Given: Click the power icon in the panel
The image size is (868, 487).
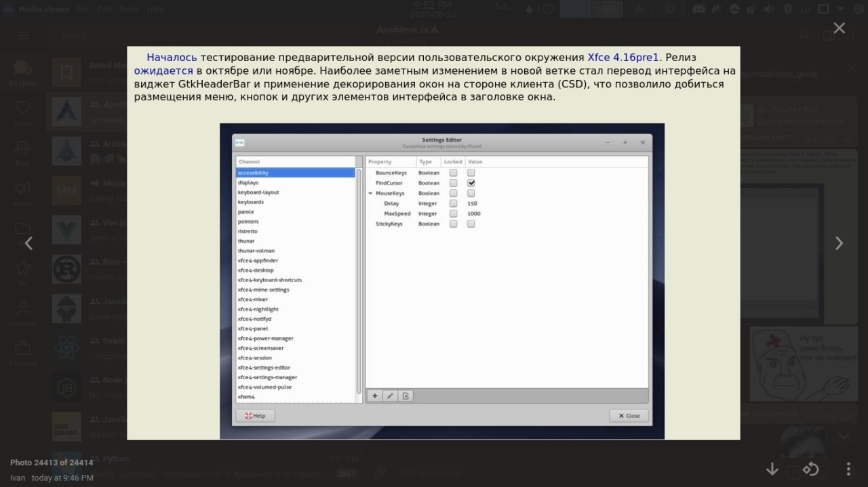Looking at the screenshot, I should tap(858, 9).
